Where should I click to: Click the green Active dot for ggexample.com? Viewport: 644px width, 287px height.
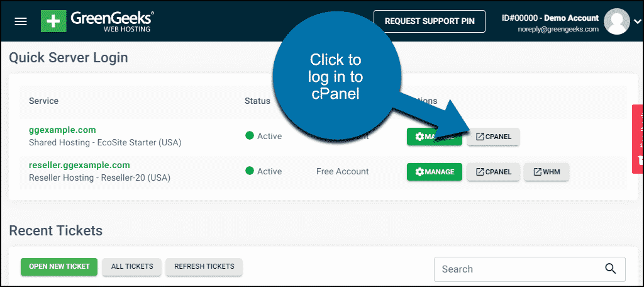(x=250, y=136)
